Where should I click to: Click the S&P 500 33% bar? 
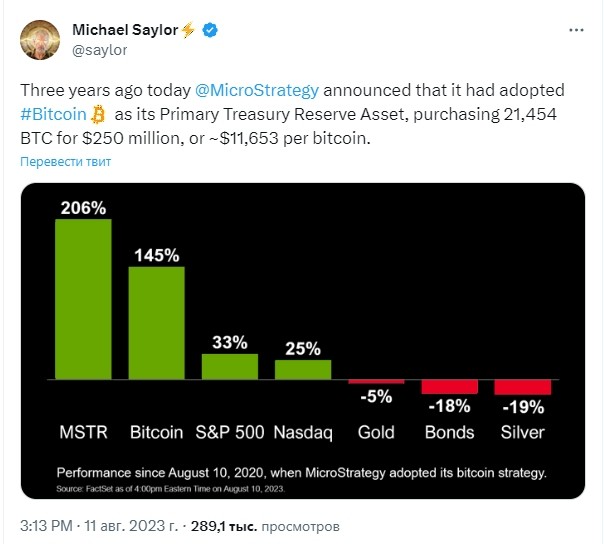230,366
